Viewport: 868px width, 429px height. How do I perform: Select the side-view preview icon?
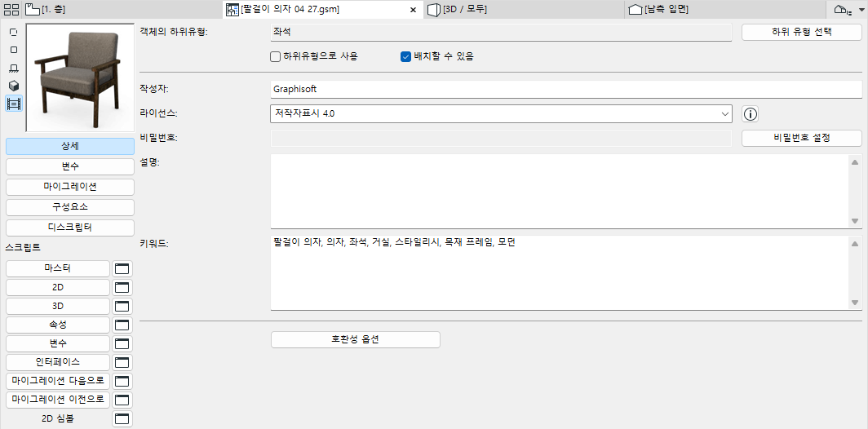coord(14,68)
